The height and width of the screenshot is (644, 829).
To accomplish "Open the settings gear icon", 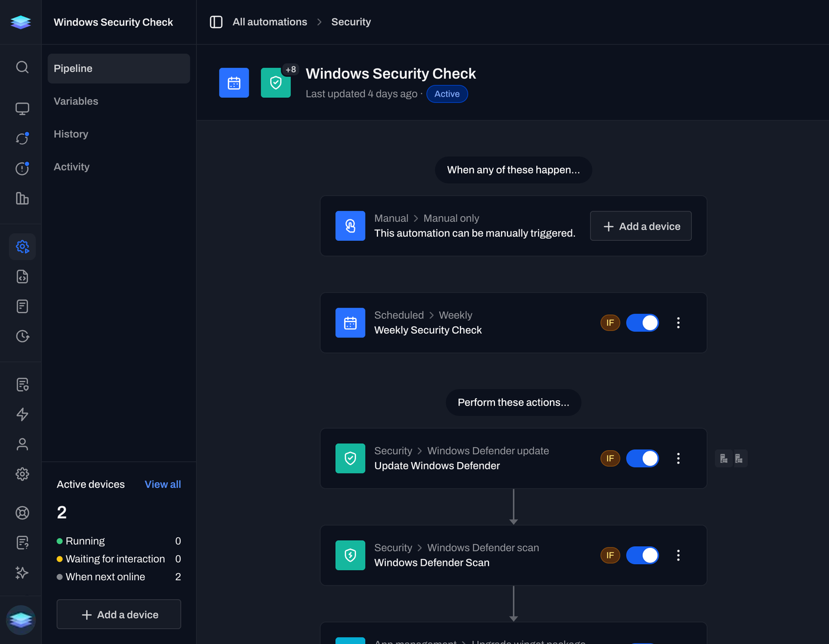I will coord(22,474).
